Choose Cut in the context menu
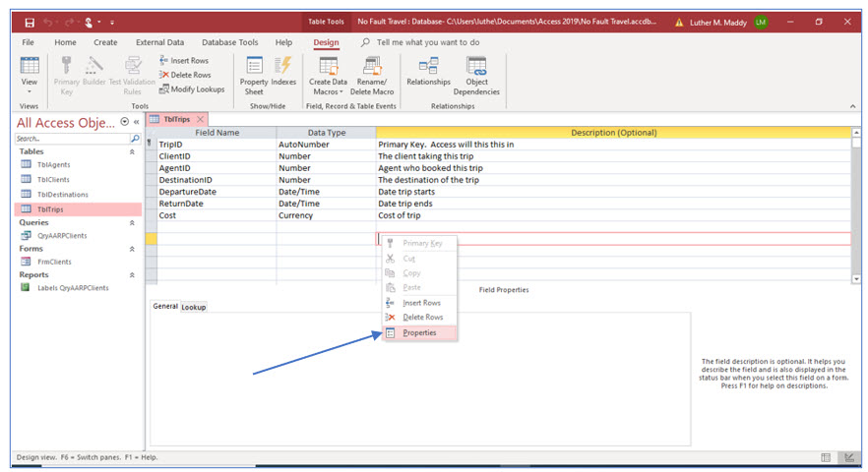 point(420,259)
